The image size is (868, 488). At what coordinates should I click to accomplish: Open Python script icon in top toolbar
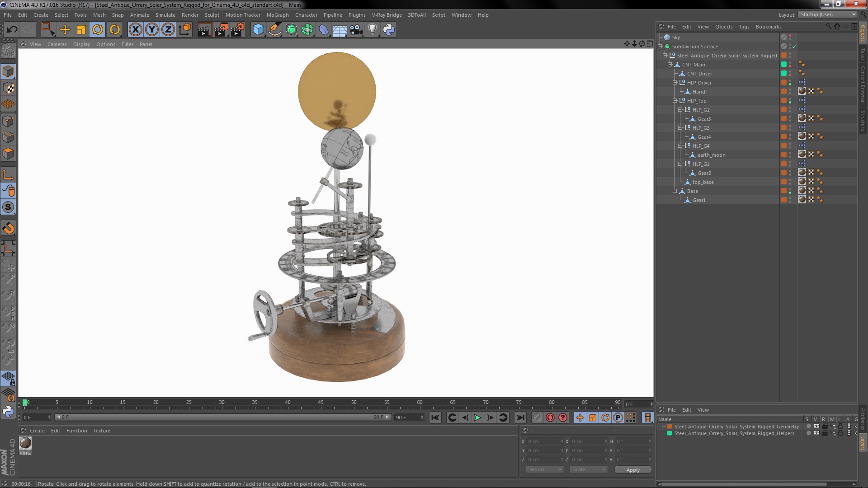tap(389, 30)
